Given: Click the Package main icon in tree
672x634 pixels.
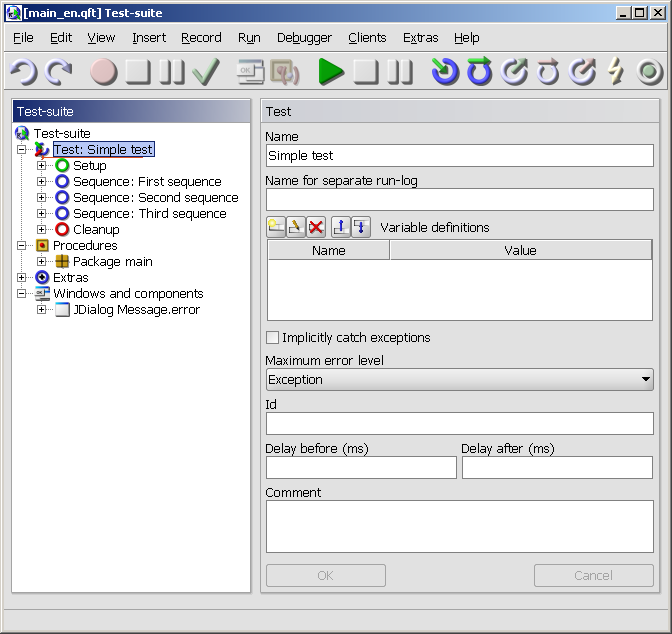Looking at the screenshot, I should pos(62,261).
